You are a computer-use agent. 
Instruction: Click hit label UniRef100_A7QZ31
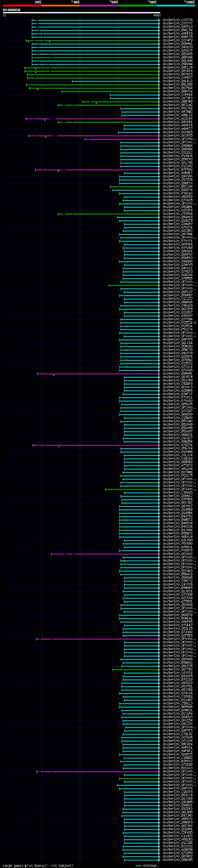coord(177,445)
